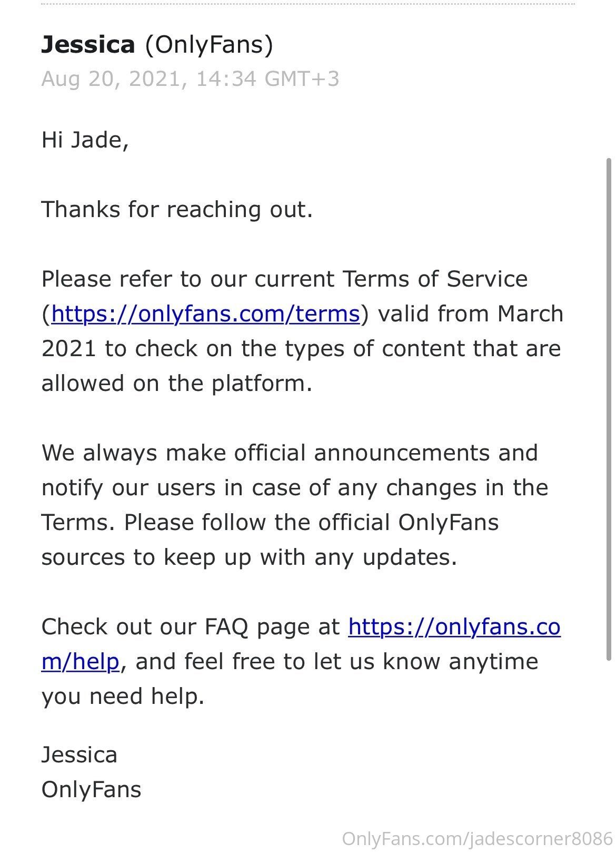Click the dotted separator line at top

pyautogui.click(x=307, y=4)
